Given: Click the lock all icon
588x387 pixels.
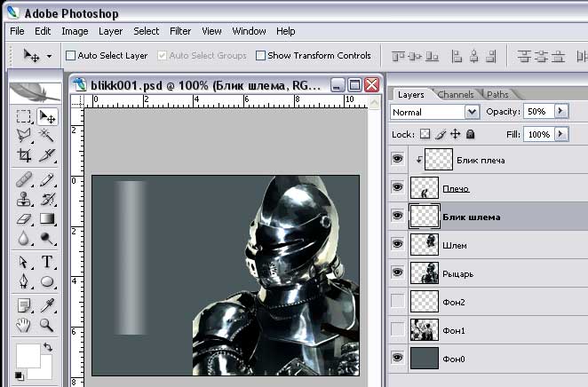Looking at the screenshot, I should click(x=470, y=135).
